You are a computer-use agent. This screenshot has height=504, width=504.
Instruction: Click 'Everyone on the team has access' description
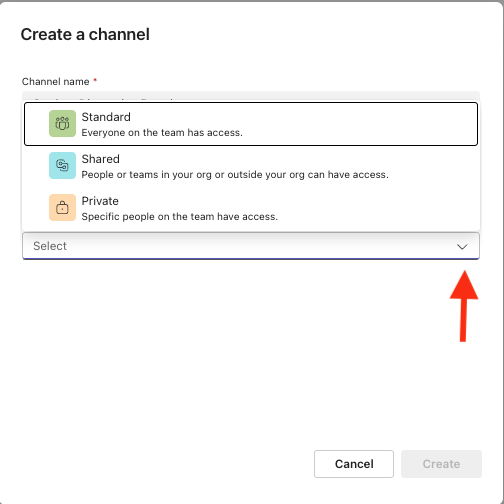tap(162, 133)
